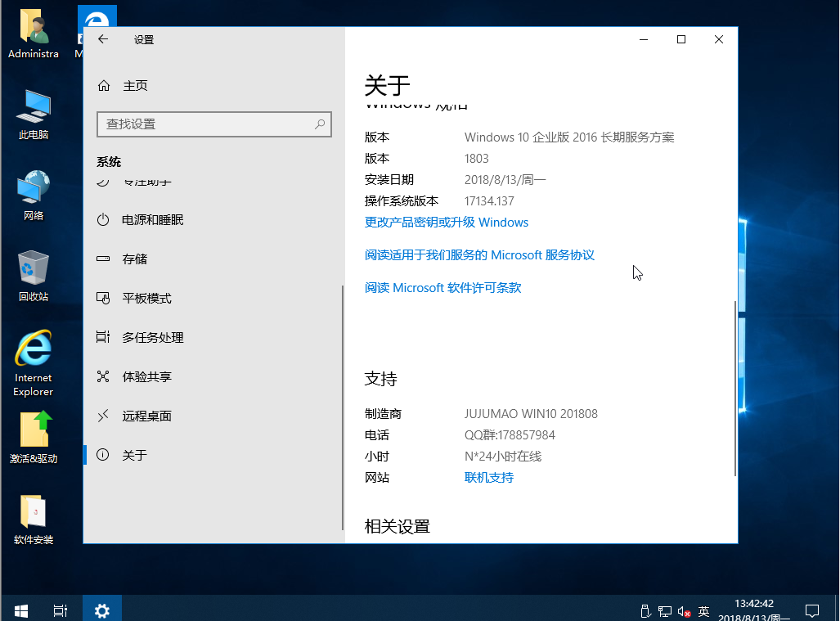Click the 查找设置 search field
The width and height of the screenshot is (840, 621).
pyautogui.click(x=213, y=124)
